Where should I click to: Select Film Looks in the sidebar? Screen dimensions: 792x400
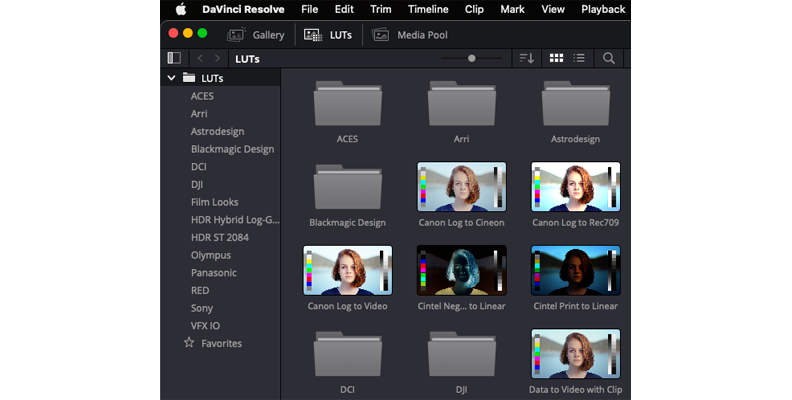(x=214, y=202)
